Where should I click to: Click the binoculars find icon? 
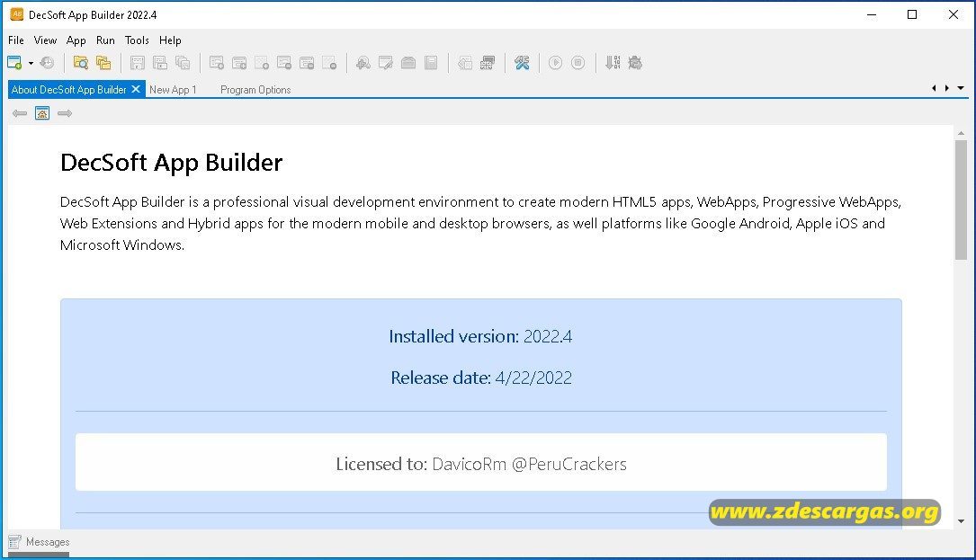(x=363, y=62)
